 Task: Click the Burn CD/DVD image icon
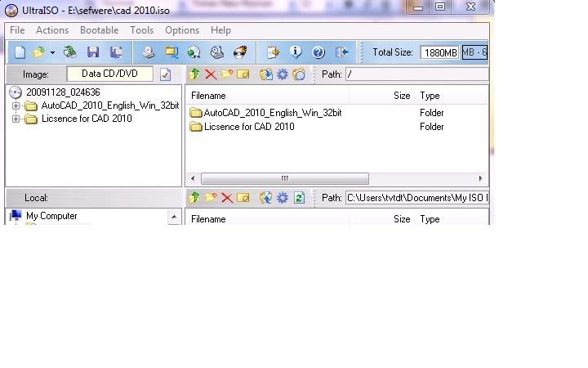(240, 52)
